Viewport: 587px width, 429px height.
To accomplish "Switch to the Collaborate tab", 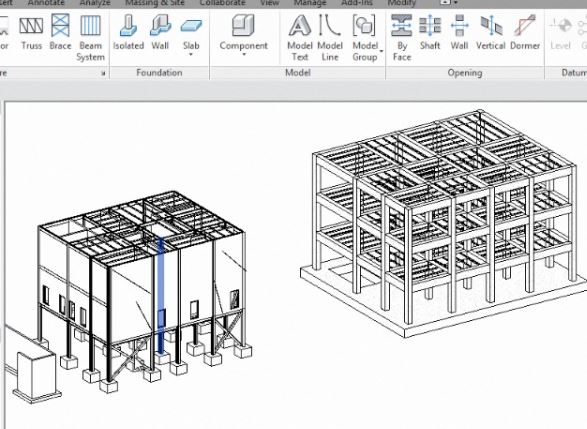I will pyautogui.click(x=223, y=3).
